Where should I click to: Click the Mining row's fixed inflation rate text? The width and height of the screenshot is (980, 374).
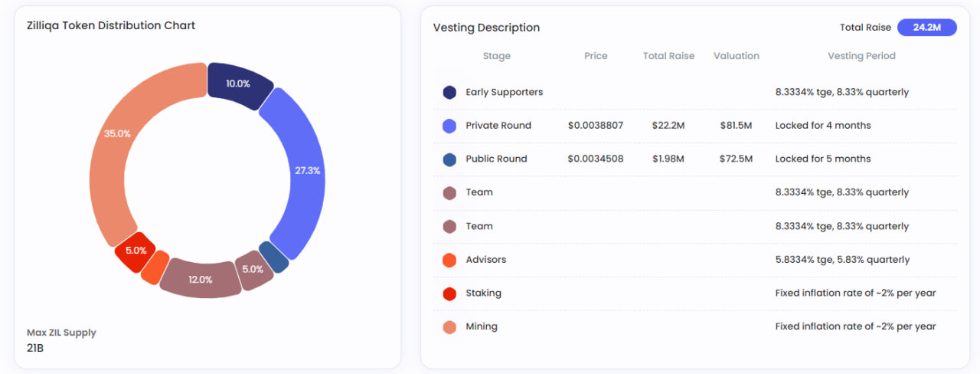point(856,327)
